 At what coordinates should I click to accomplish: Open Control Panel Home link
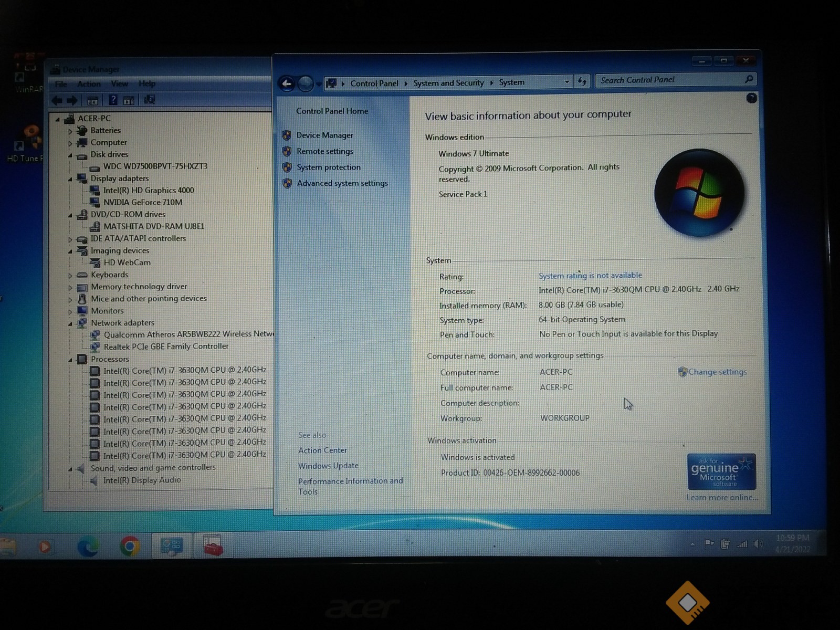332,111
